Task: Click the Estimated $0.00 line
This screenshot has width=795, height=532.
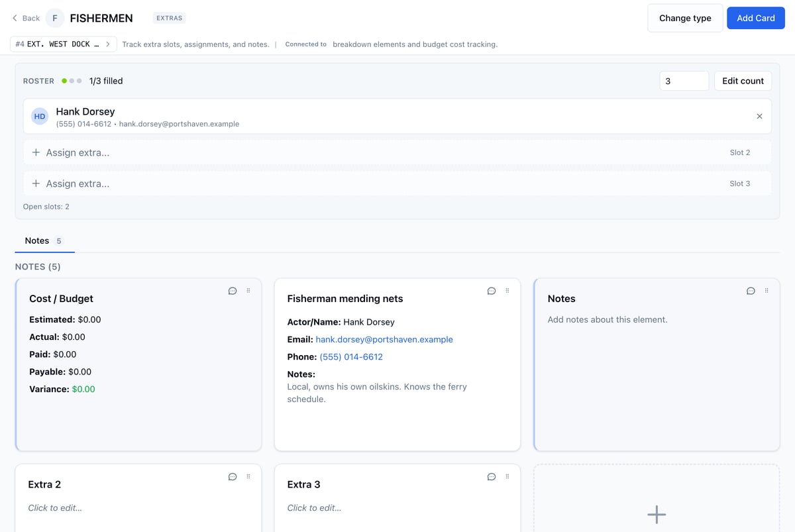Action: (65, 319)
